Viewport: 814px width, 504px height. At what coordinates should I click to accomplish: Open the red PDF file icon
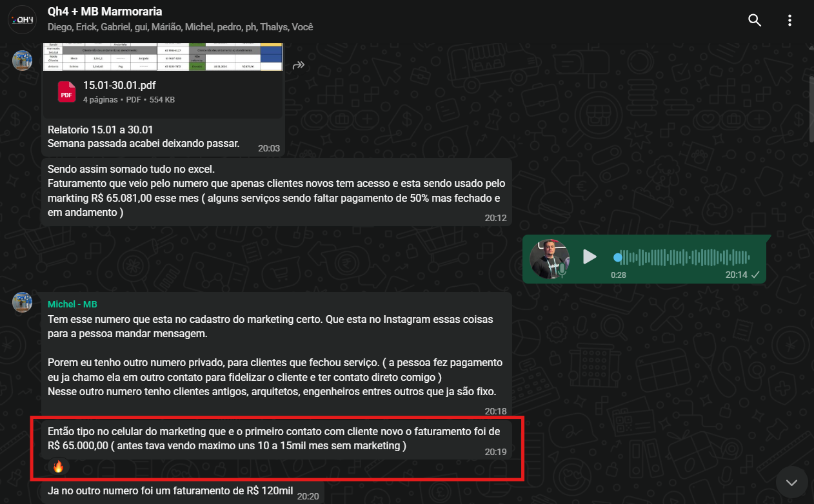coord(66,92)
